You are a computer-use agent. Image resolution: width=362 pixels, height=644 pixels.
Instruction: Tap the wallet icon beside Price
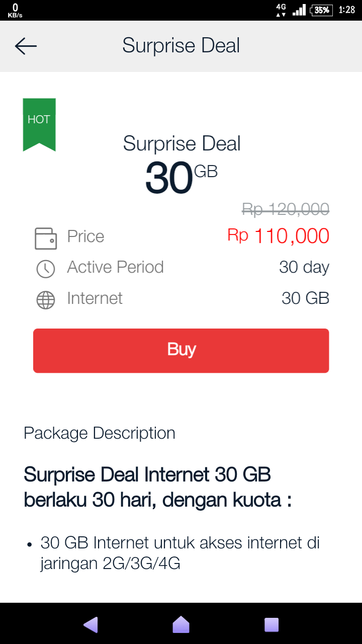click(x=46, y=238)
